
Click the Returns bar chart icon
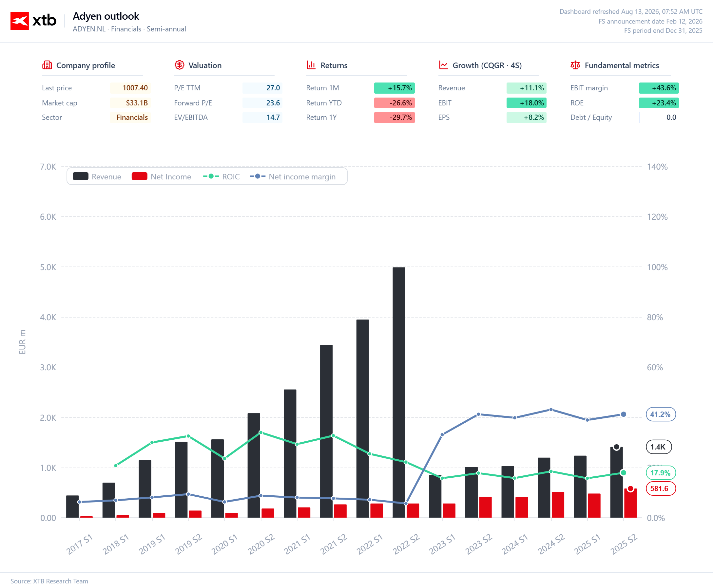311,65
